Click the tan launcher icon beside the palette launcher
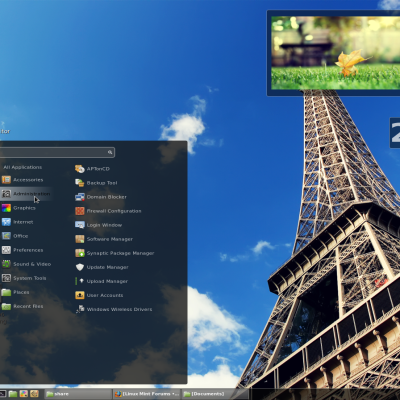400x400 pixels. pyautogui.click(x=34, y=394)
